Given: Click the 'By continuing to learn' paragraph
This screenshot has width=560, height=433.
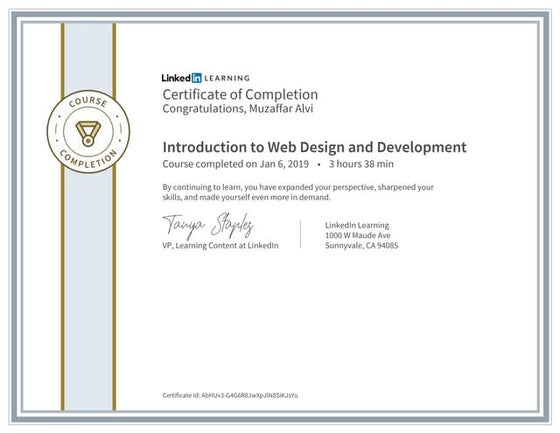Looking at the screenshot, I should pyautogui.click(x=298, y=192).
